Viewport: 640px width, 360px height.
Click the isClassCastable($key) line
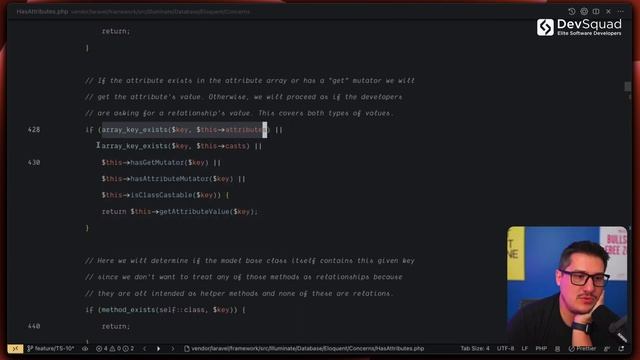point(165,195)
